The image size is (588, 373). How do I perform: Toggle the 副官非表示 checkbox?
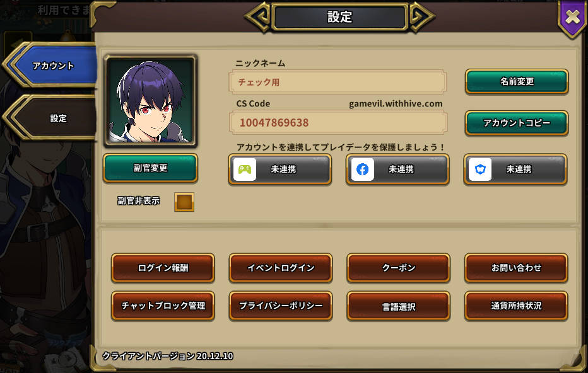tap(184, 202)
